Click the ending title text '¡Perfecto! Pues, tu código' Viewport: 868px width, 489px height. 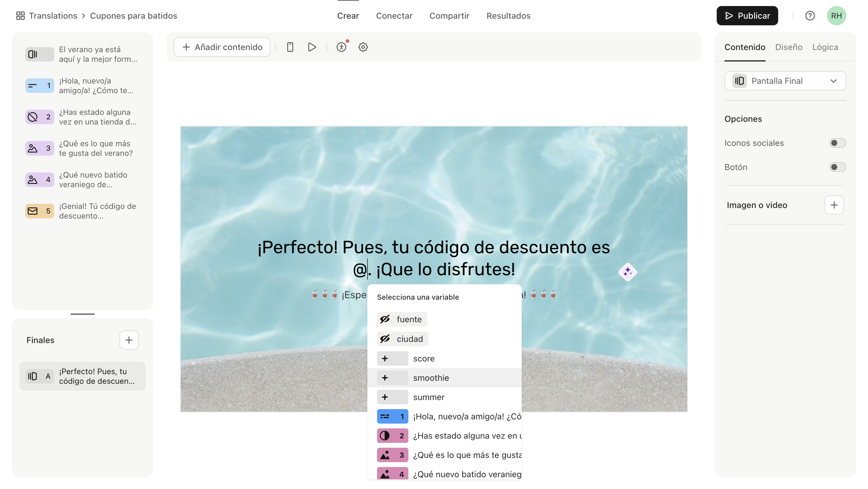(434, 258)
